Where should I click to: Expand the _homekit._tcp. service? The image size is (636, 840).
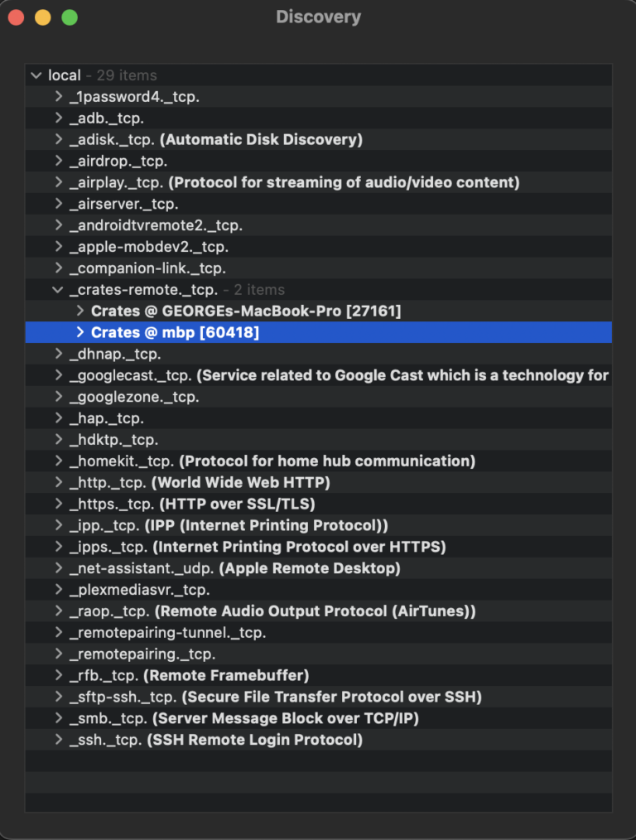[58, 461]
